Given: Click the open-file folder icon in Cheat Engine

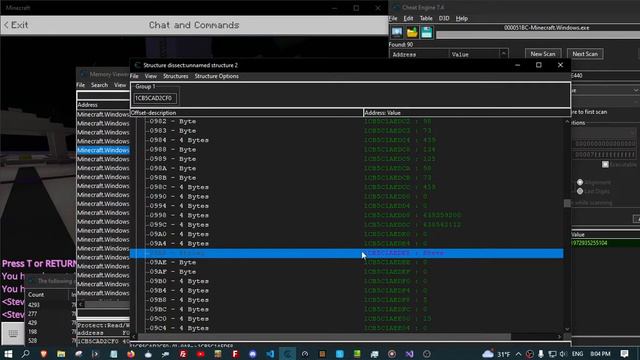Looking at the screenshot, I should tap(412, 32).
